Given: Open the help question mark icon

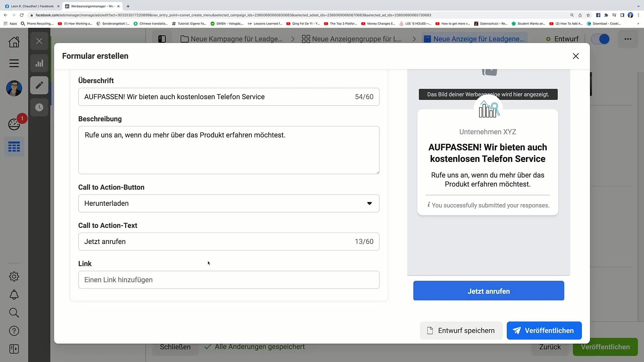Looking at the screenshot, I should [14, 331].
